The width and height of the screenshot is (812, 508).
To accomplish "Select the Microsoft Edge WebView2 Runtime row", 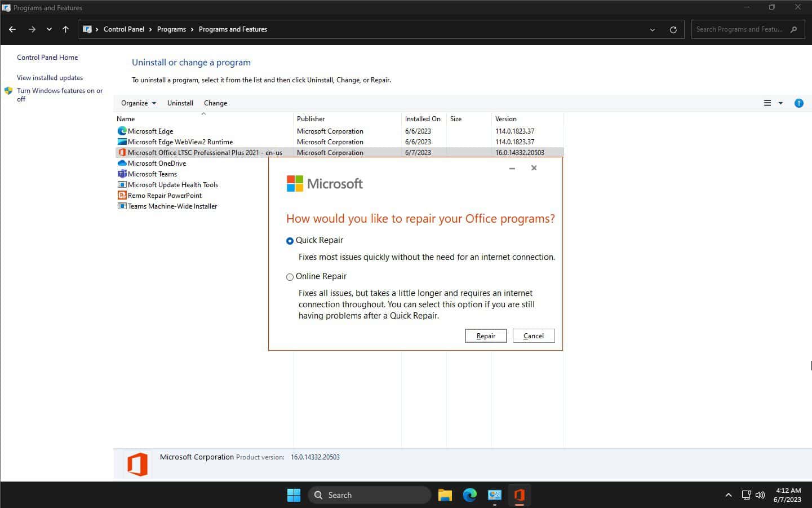I will coord(339,142).
